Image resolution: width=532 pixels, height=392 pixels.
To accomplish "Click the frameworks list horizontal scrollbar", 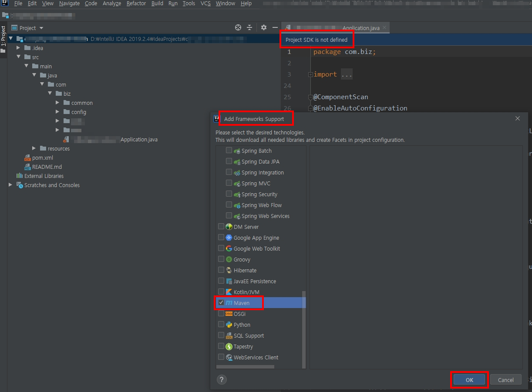I will coord(245,367).
